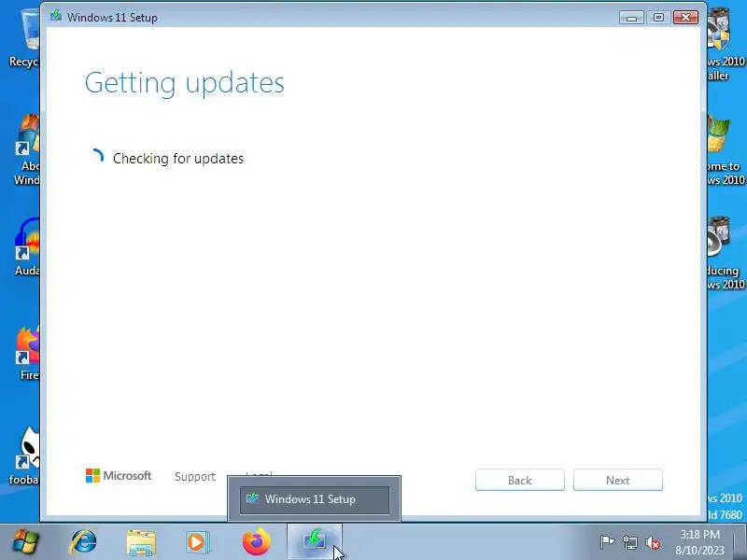Viewport: 747px width, 560px height.
Task: Maximize the Windows 11 Setup window
Action: point(658,18)
